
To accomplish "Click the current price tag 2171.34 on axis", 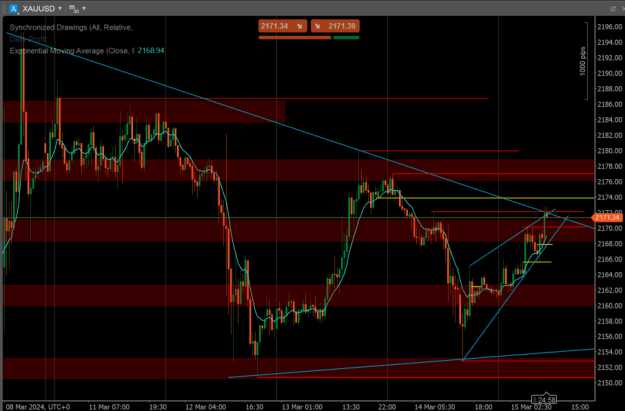I will (x=607, y=217).
